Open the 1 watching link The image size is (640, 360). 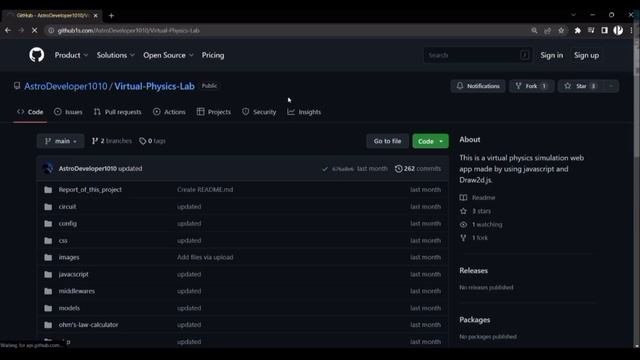click(x=481, y=224)
